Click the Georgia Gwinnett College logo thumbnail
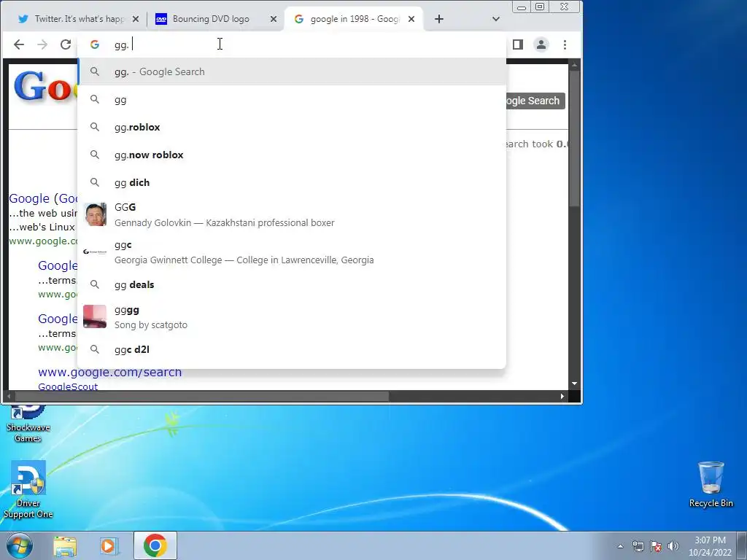Image resolution: width=747 pixels, height=560 pixels. click(95, 252)
